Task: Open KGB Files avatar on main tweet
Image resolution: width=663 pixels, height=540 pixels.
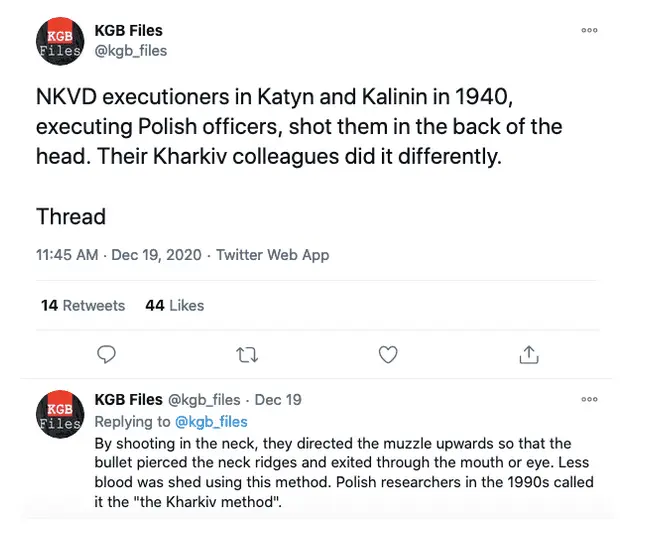Action: 60,40
